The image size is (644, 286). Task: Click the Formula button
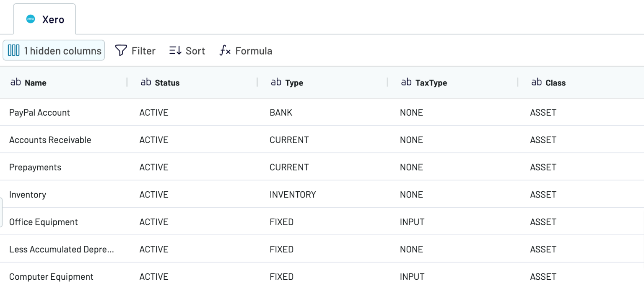(245, 50)
